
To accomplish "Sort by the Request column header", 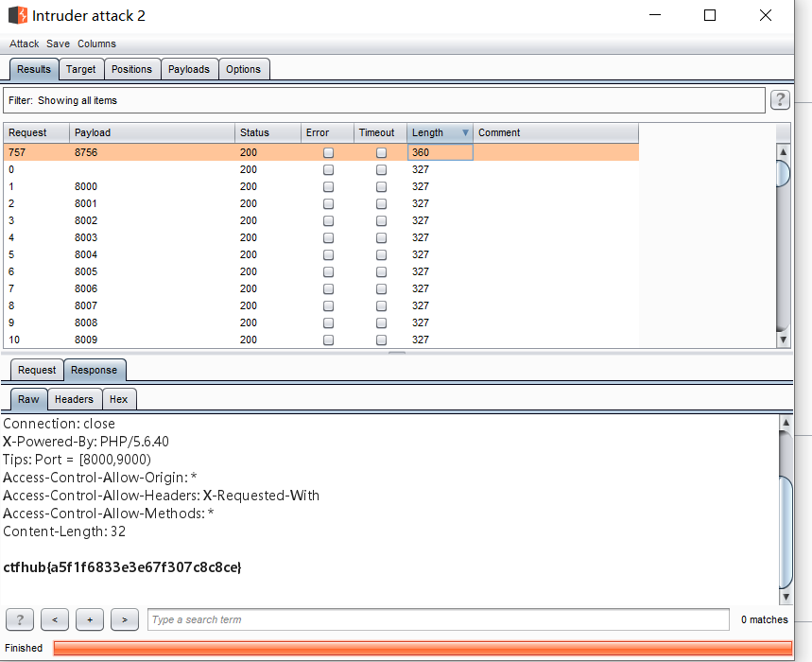I will pos(36,132).
